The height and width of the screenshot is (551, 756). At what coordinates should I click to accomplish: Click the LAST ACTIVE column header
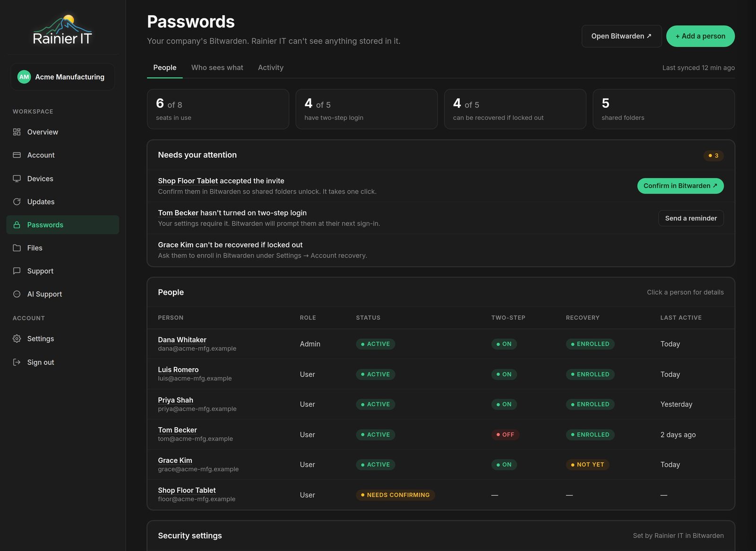(681, 318)
